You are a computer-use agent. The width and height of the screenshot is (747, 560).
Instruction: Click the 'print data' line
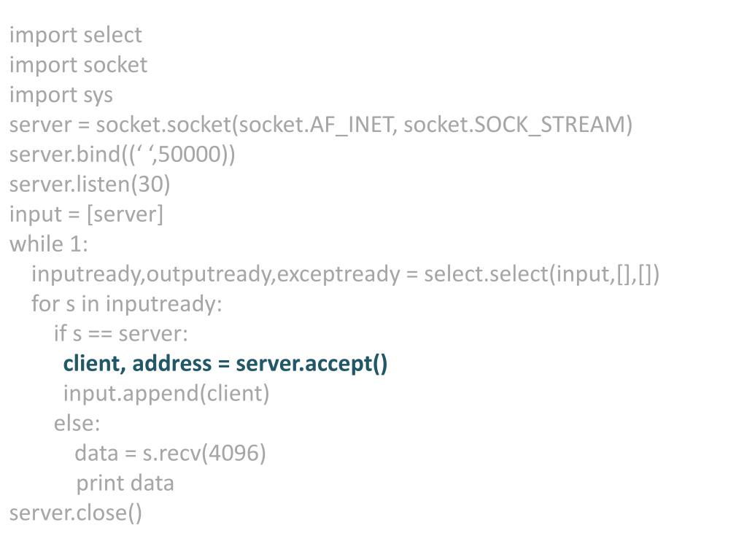pyautogui.click(x=125, y=483)
